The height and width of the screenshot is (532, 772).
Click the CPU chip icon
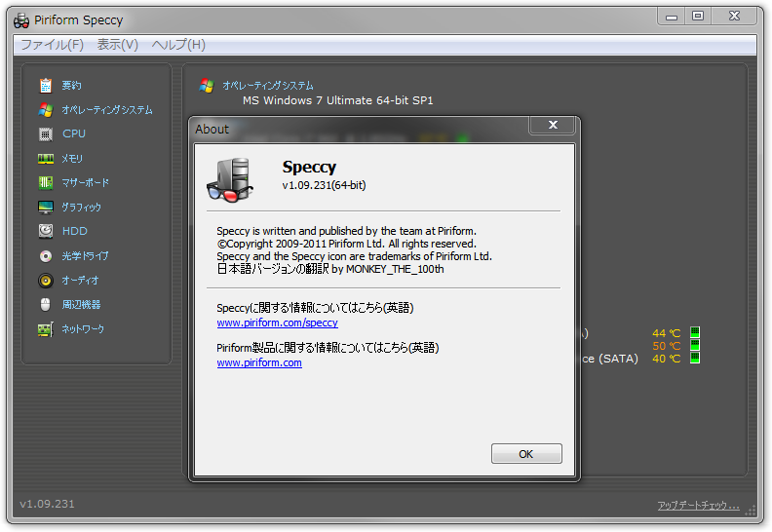[45, 133]
